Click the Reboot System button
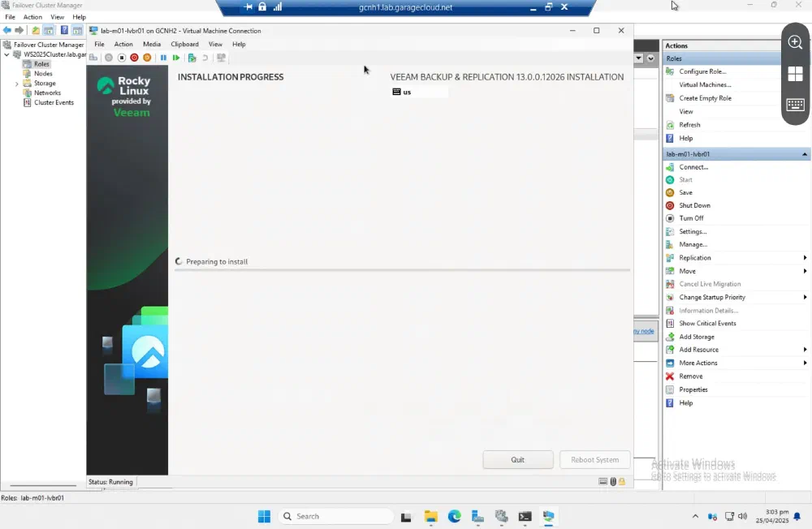This screenshot has height=529, width=812. pyautogui.click(x=594, y=460)
